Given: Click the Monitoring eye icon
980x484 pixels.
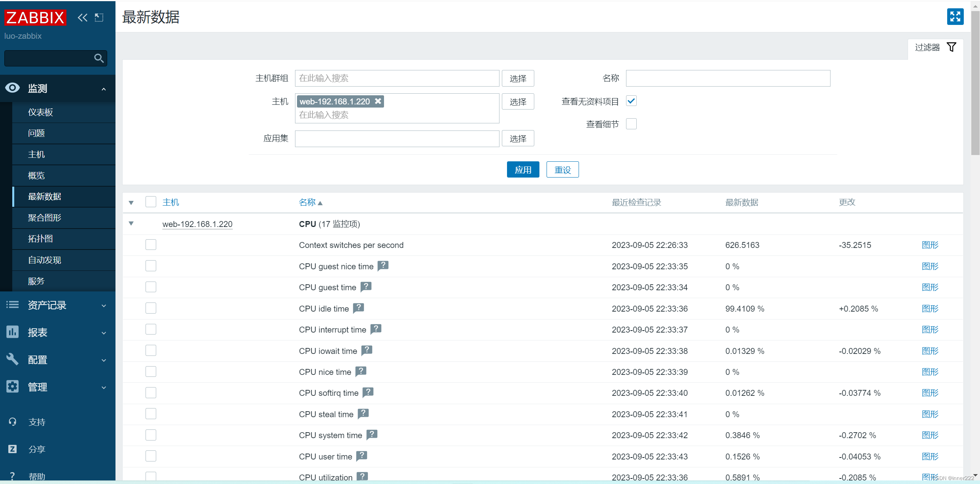Looking at the screenshot, I should point(13,88).
